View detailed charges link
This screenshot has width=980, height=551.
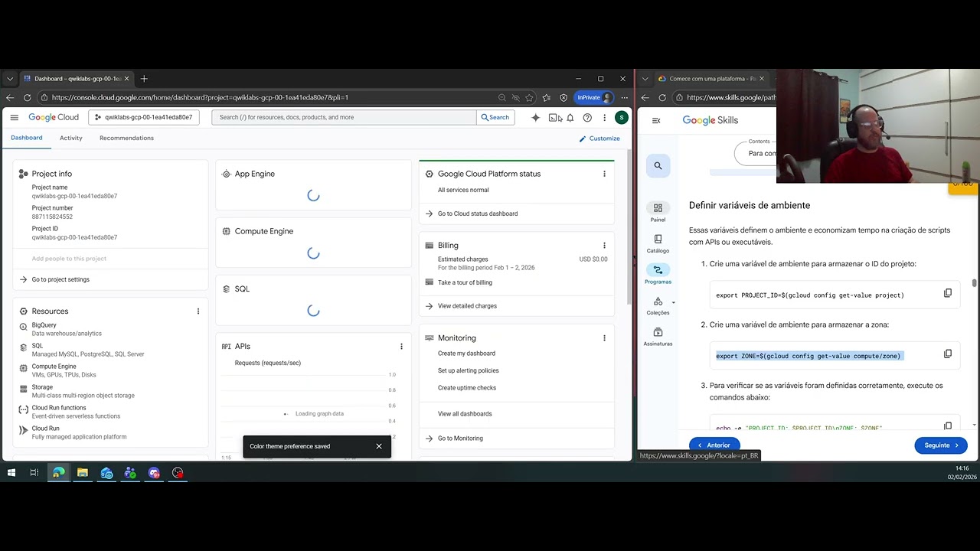[x=467, y=306]
